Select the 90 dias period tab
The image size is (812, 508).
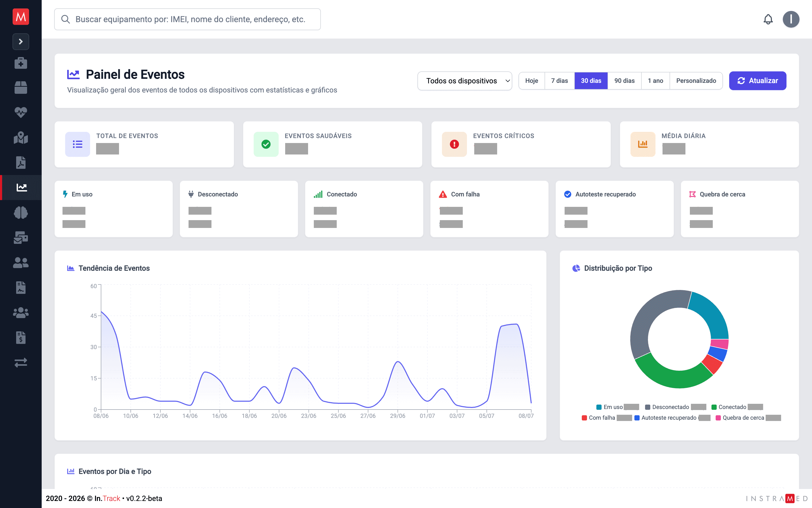point(624,81)
